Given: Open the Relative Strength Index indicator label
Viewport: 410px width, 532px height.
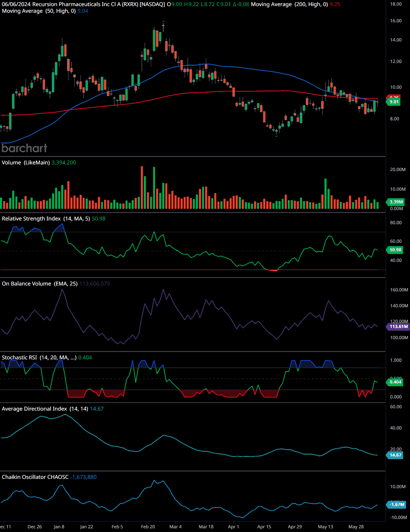Looking at the screenshot, I should pos(46,218).
